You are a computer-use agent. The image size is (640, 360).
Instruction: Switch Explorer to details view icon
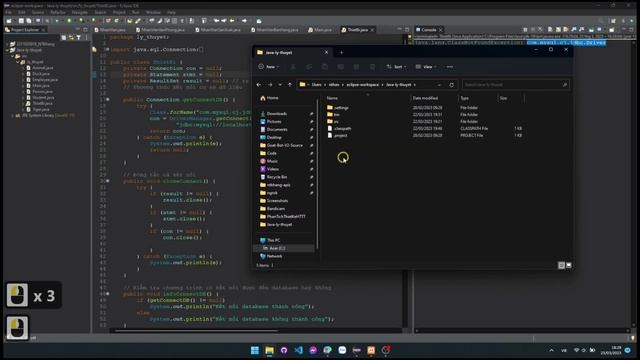pos(561,265)
